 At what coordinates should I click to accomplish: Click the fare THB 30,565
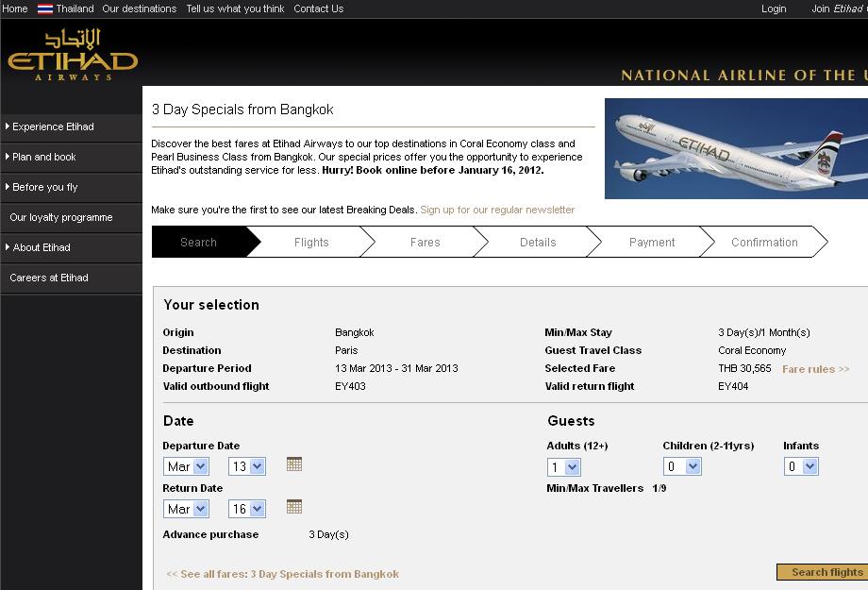point(744,368)
